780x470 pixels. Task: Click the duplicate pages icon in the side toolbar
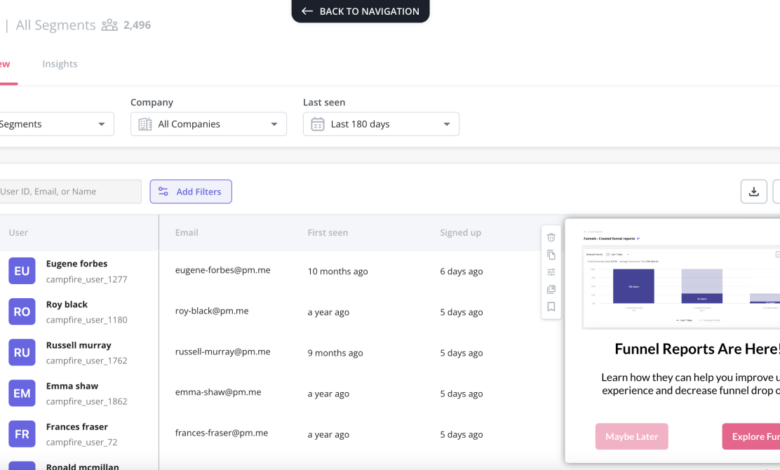click(x=551, y=289)
